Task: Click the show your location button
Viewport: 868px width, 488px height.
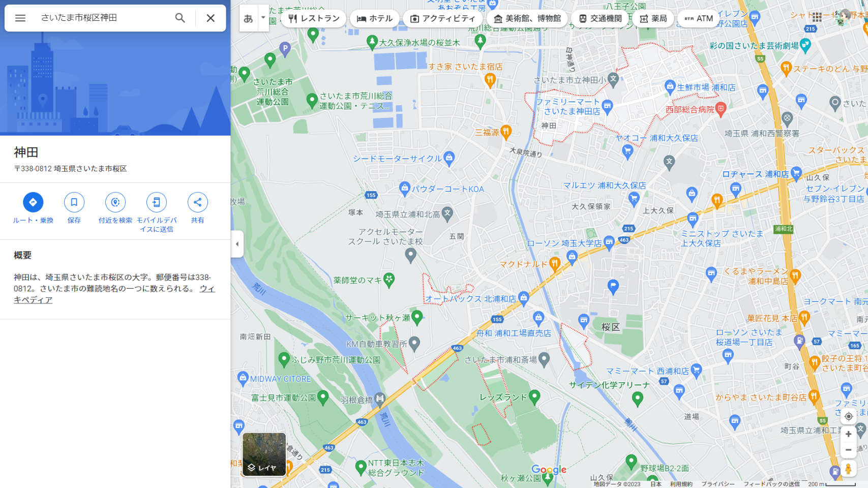Action: [x=848, y=416]
